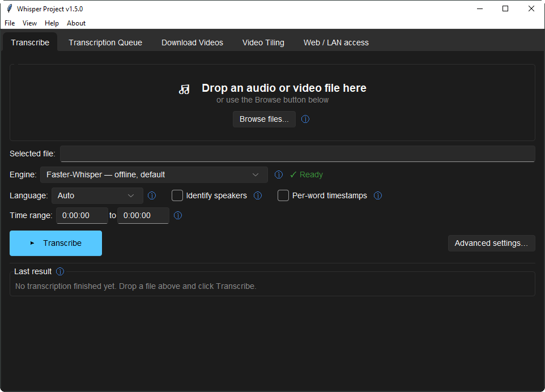Open the File menu
The width and height of the screenshot is (545, 392).
pos(10,23)
